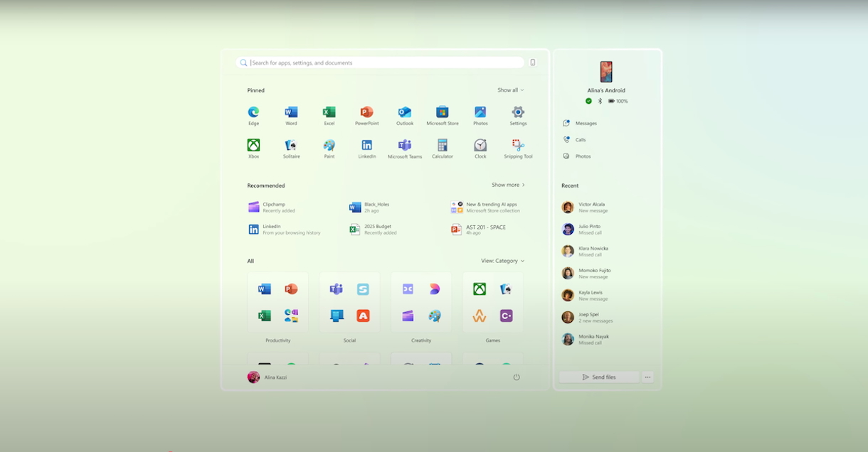
Task: Expand Show all pinned apps
Action: (511, 90)
